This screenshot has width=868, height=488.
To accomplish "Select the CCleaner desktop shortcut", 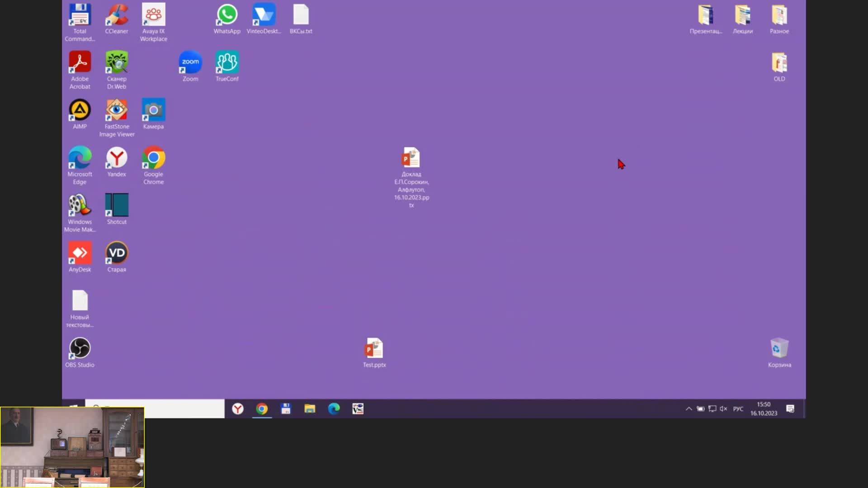I will (x=117, y=15).
